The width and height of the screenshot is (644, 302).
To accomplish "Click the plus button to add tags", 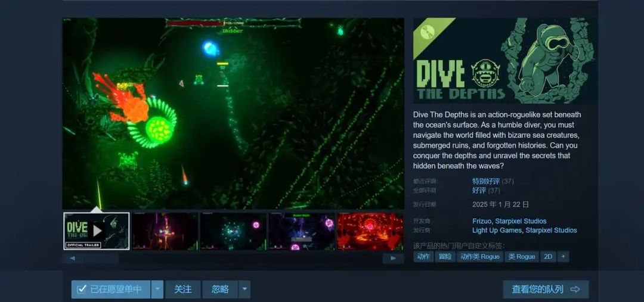I will (x=563, y=257).
